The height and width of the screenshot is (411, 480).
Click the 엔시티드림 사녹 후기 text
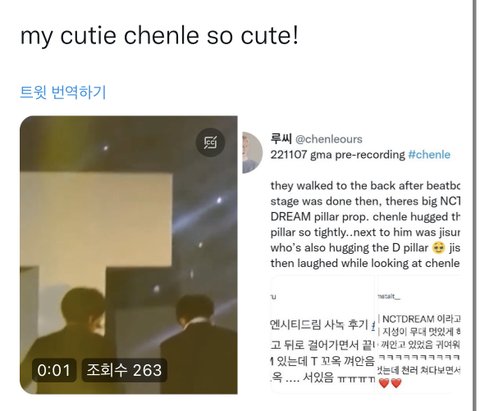(319, 324)
